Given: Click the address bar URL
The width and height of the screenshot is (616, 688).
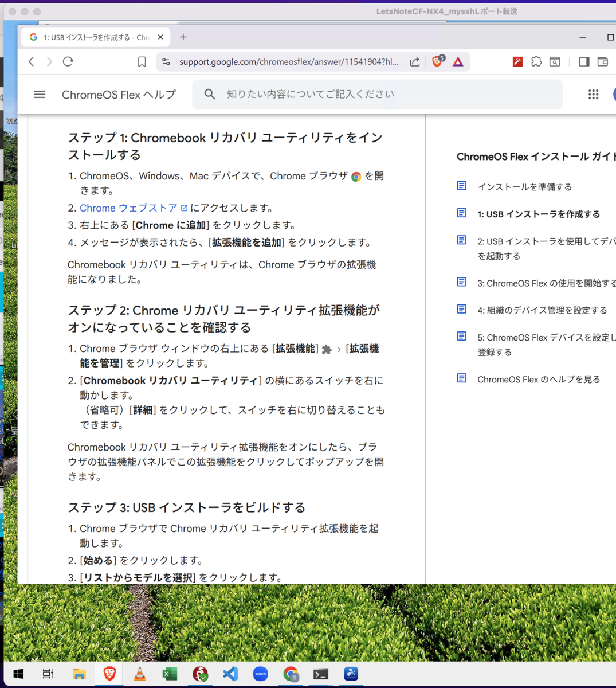Looking at the screenshot, I should (x=289, y=61).
